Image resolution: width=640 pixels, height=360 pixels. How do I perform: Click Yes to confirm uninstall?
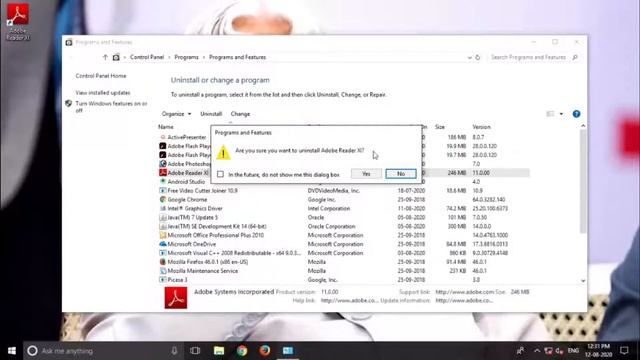[366, 174]
